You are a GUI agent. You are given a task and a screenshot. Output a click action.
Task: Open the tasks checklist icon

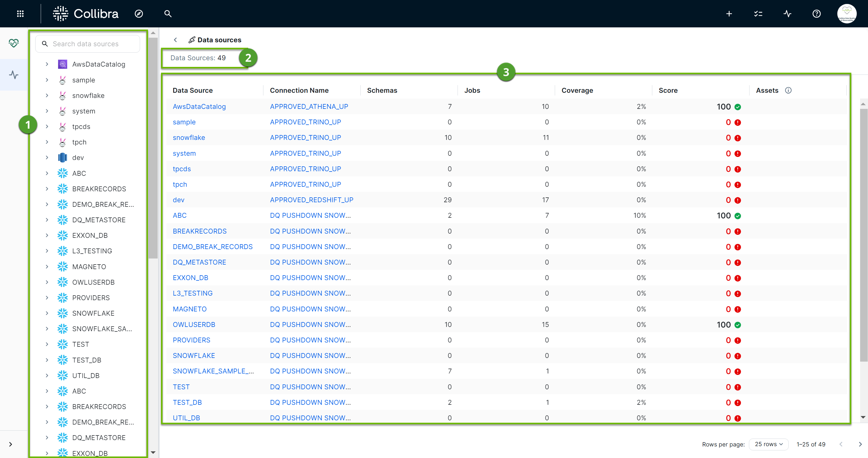[x=758, y=13]
